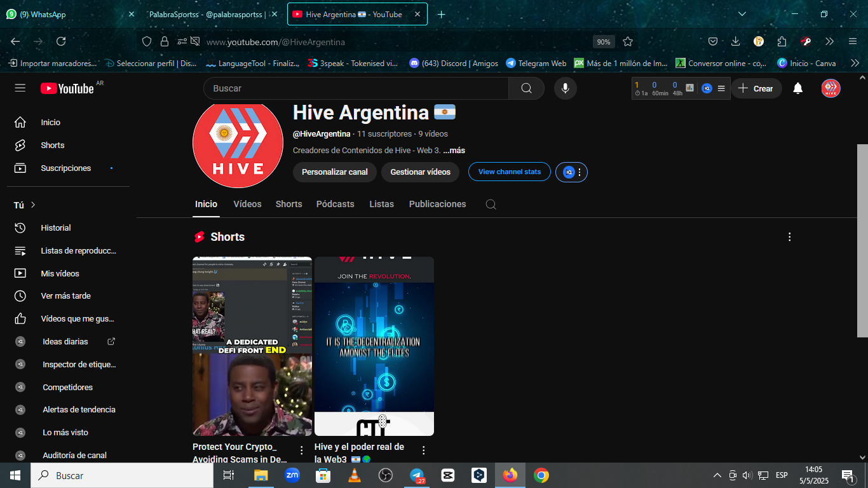Open Firefox list all tabs dropdown
The image size is (868, 488).
click(x=742, y=14)
